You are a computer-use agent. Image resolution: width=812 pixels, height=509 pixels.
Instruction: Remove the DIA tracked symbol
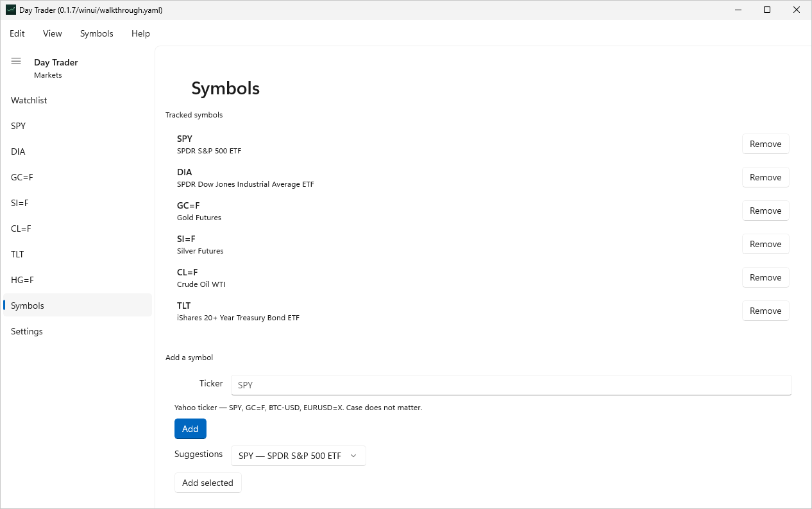coord(765,177)
